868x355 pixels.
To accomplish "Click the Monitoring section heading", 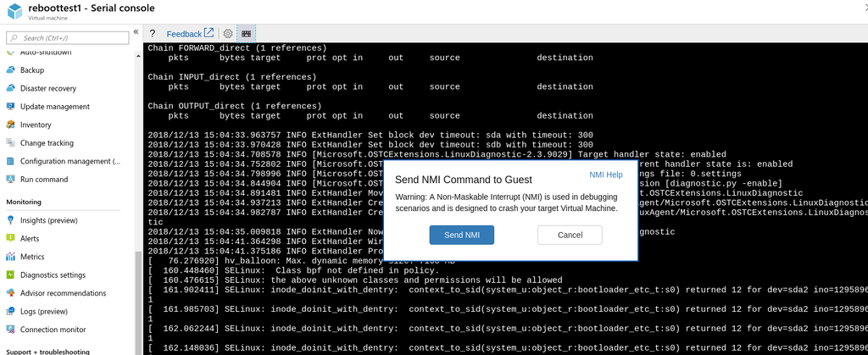I will [x=24, y=202].
